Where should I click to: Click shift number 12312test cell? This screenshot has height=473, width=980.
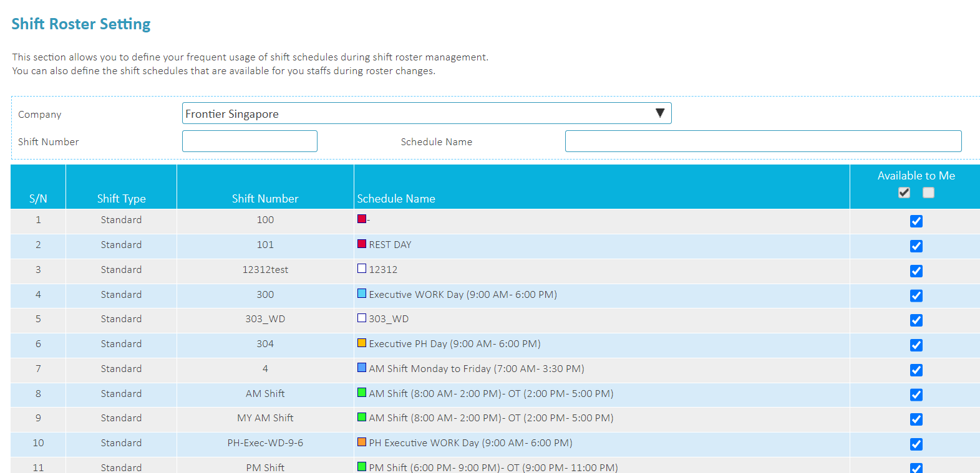point(265,270)
